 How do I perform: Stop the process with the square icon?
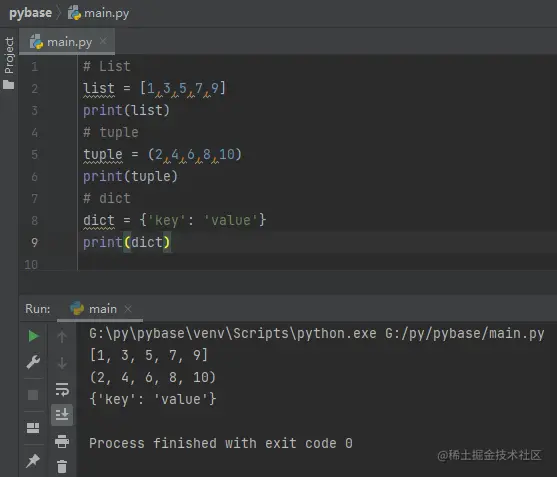point(33,395)
